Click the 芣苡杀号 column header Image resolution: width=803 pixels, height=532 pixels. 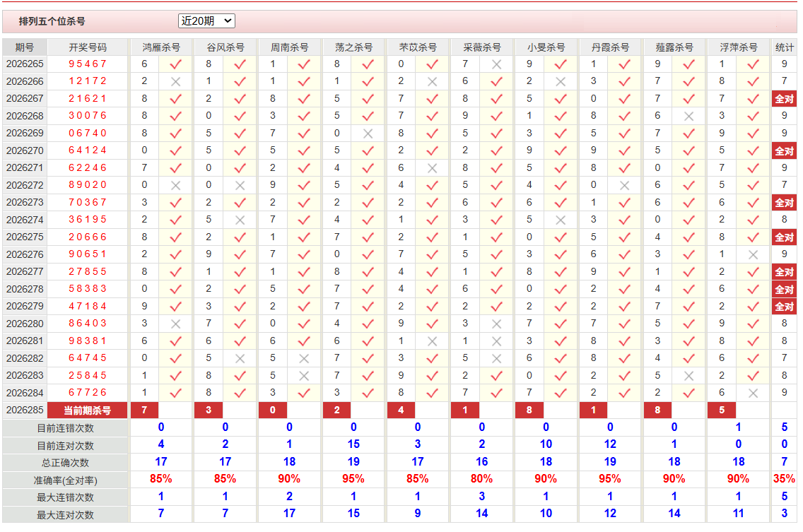pos(418,47)
